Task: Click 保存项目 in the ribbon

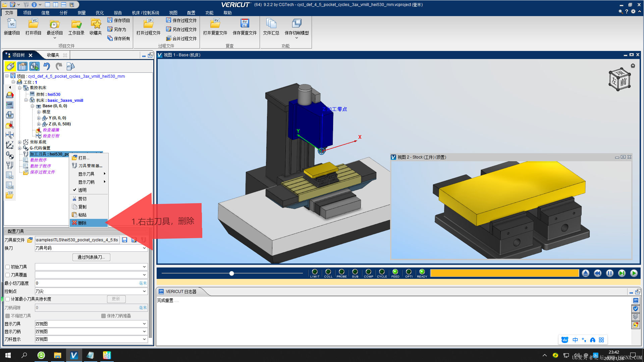Action: click(118, 20)
